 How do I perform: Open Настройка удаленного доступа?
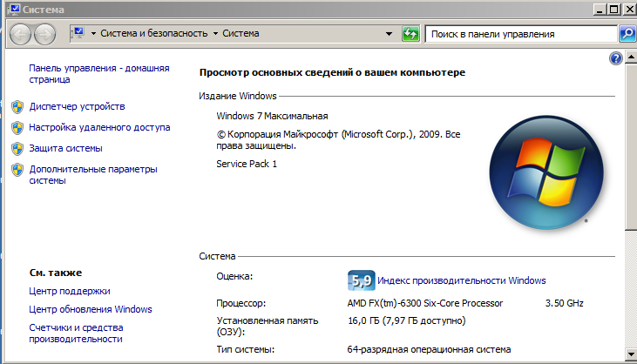99,127
